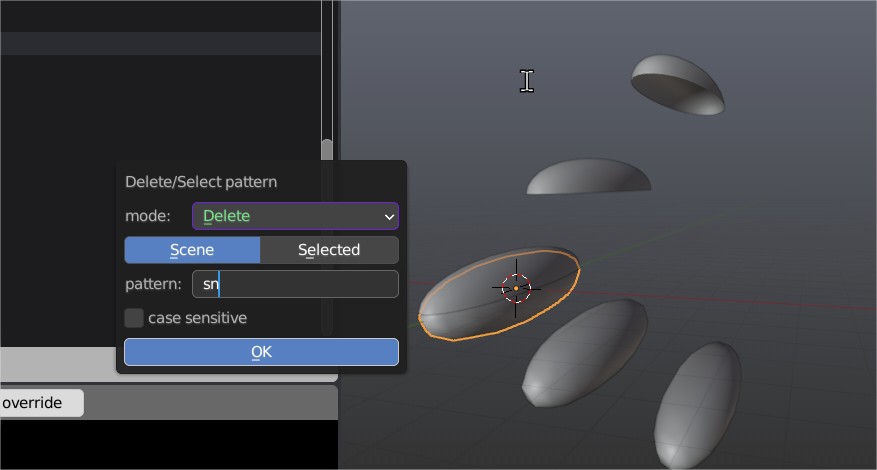Image resolution: width=877 pixels, height=470 pixels.
Task: Click the pattern text field containing sn
Action: tap(295, 284)
